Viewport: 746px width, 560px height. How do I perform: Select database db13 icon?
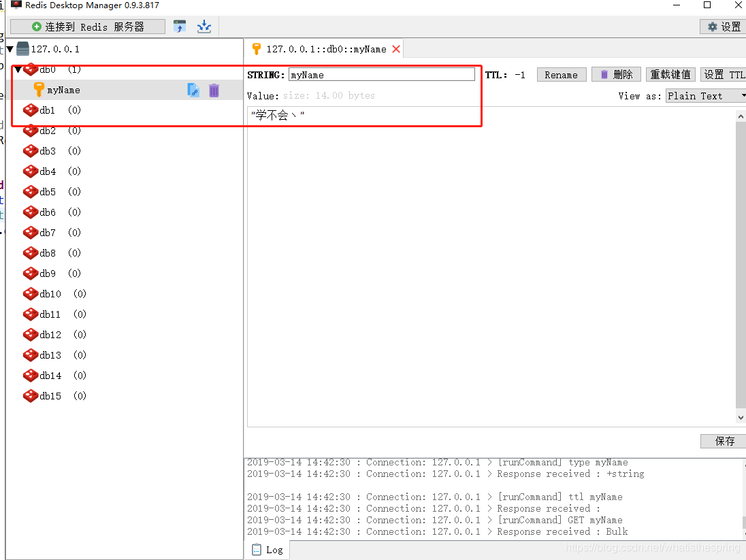point(31,355)
